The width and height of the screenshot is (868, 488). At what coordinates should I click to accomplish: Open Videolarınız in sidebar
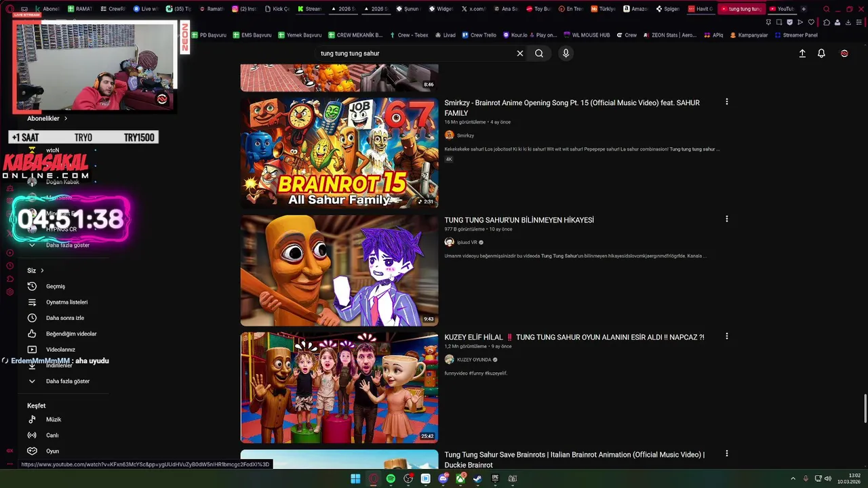click(x=60, y=350)
